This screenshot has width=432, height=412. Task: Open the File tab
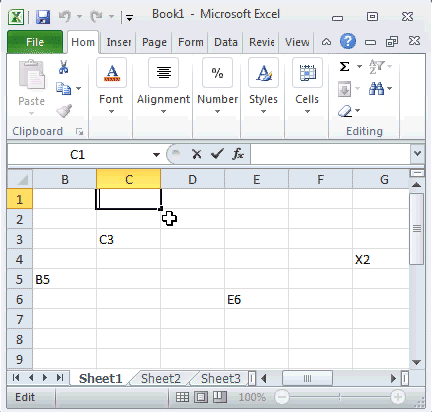(x=35, y=42)
